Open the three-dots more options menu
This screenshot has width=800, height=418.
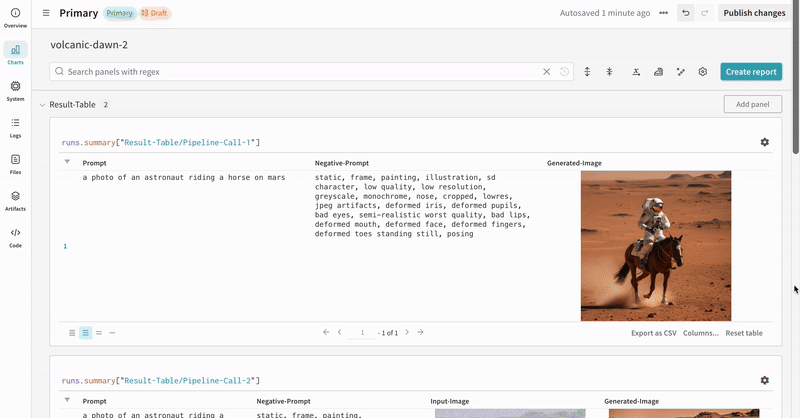point(663,13)
